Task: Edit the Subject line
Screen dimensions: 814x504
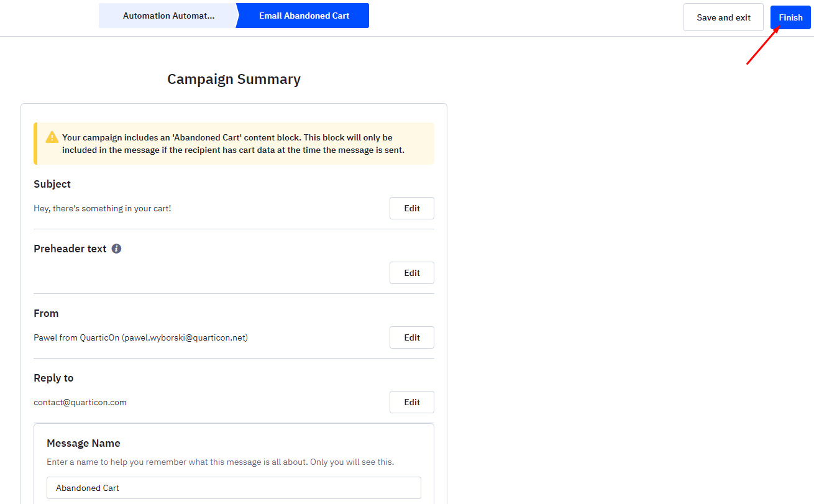Action: point(412,208)
